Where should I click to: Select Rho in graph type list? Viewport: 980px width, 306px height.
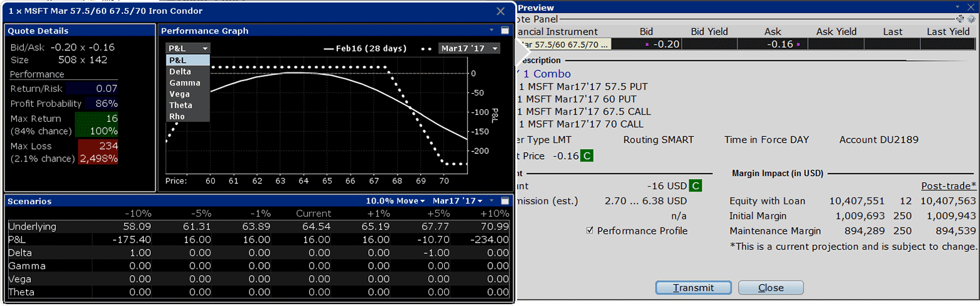(x=188, y=116)
